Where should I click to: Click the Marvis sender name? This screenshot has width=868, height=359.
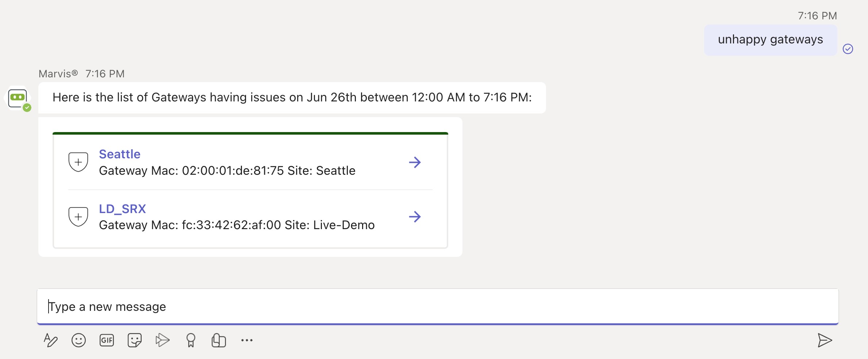tap(58, 74)
